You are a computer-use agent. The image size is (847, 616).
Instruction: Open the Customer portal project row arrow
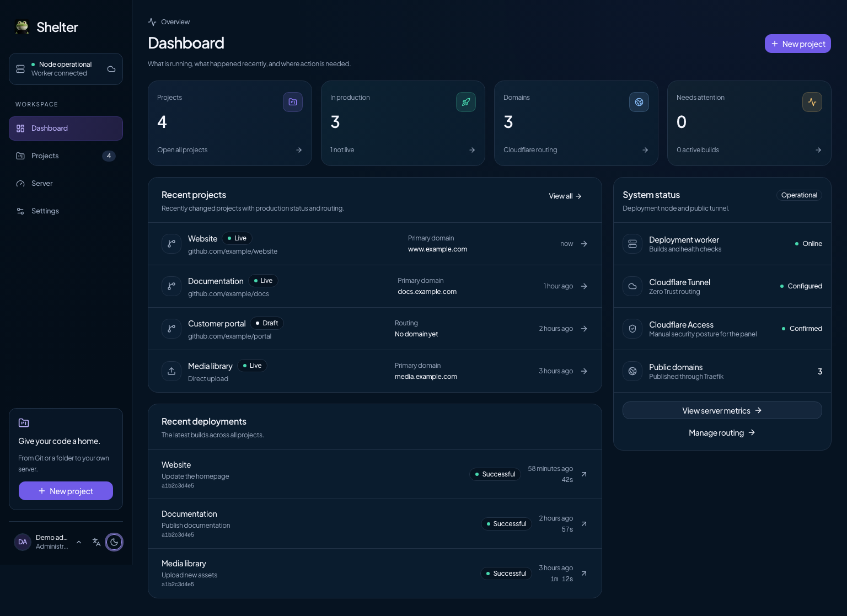584,329
